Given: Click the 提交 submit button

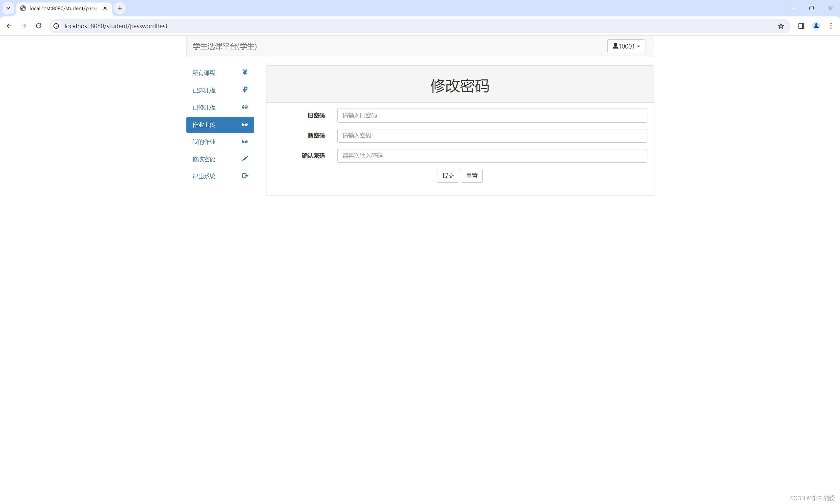Looking at the screenshot, I should click(448, 175).
